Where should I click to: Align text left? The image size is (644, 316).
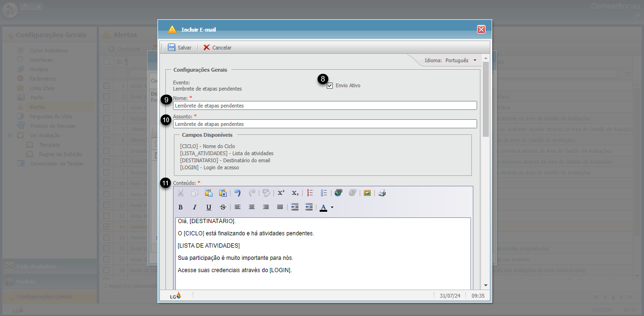pos(238,207)
